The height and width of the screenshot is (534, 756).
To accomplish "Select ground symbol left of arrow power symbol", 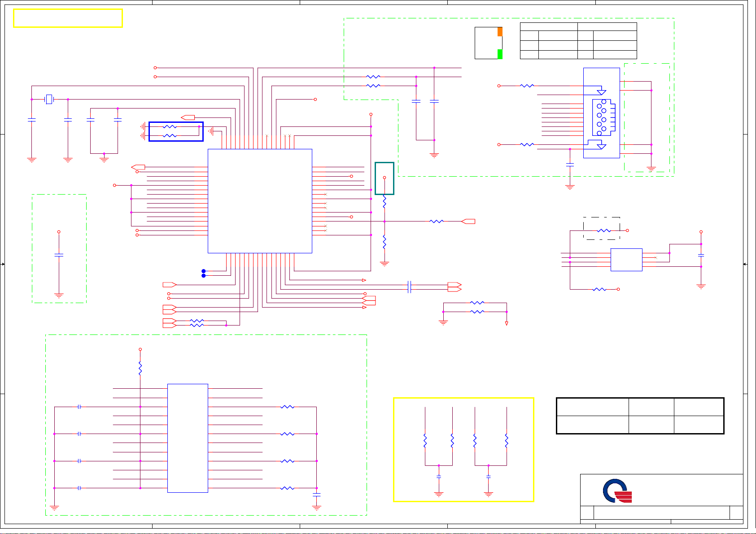I will coord(443,322).
